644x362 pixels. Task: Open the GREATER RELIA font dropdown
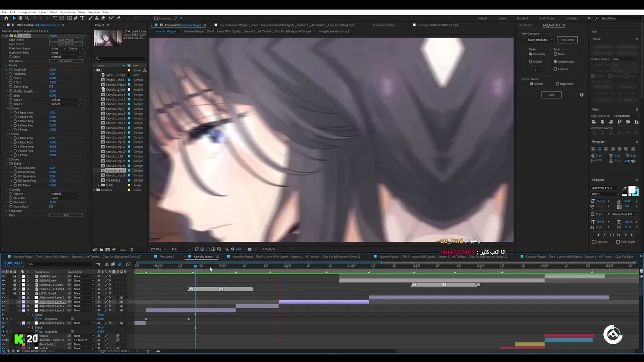[x=605, y=188]
